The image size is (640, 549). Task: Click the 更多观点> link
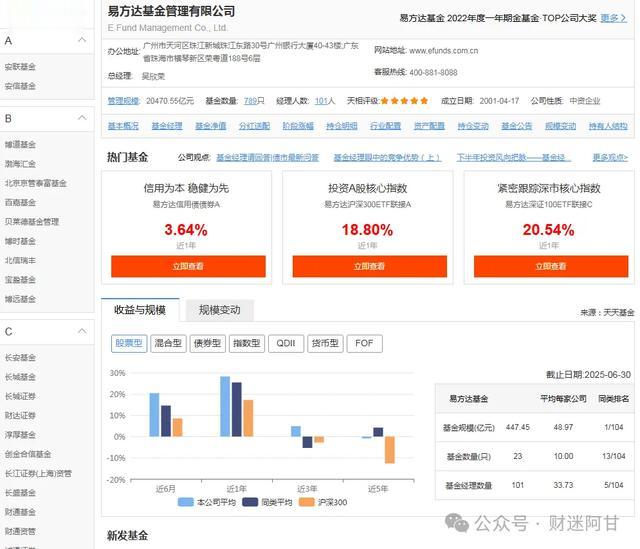[610, 158]
